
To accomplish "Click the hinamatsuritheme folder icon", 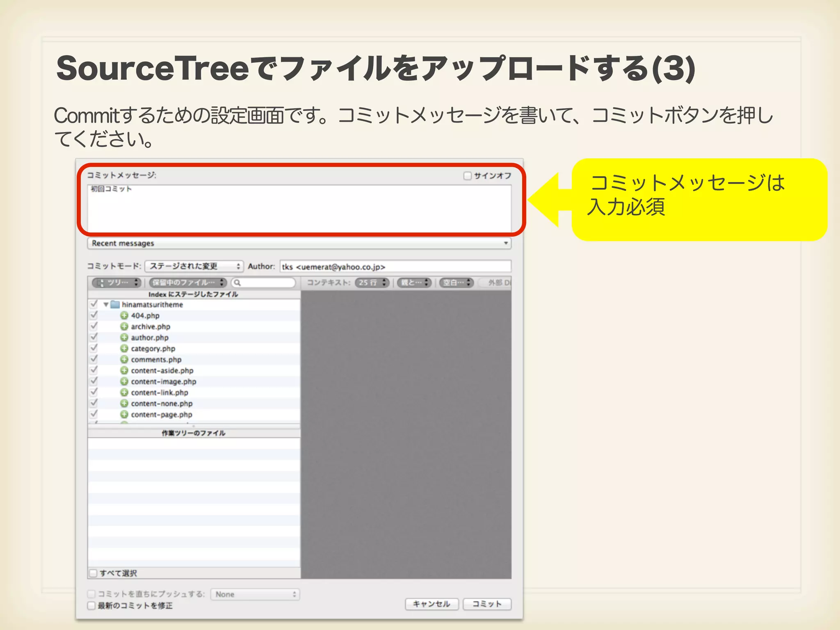I will (x=115, y=304).
